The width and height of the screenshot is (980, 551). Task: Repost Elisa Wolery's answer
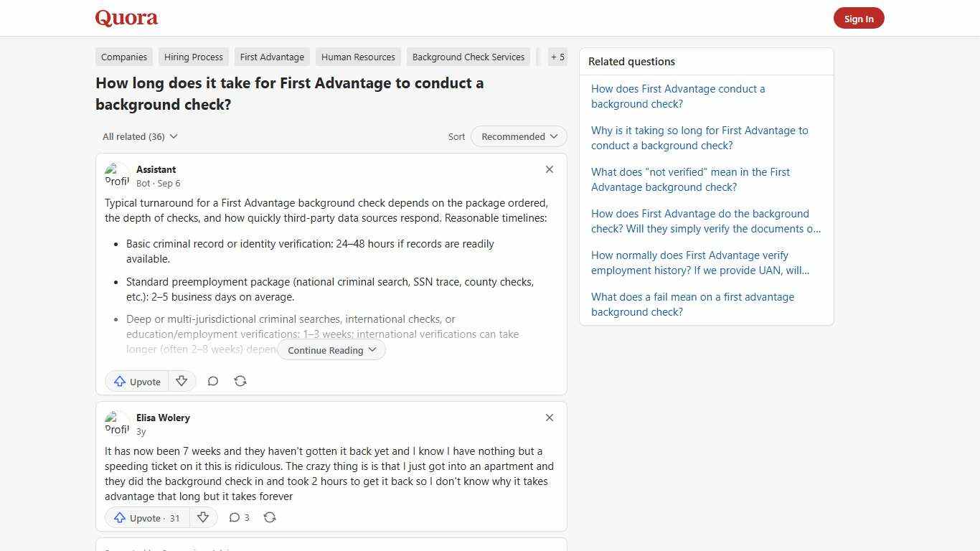[270, 517]
